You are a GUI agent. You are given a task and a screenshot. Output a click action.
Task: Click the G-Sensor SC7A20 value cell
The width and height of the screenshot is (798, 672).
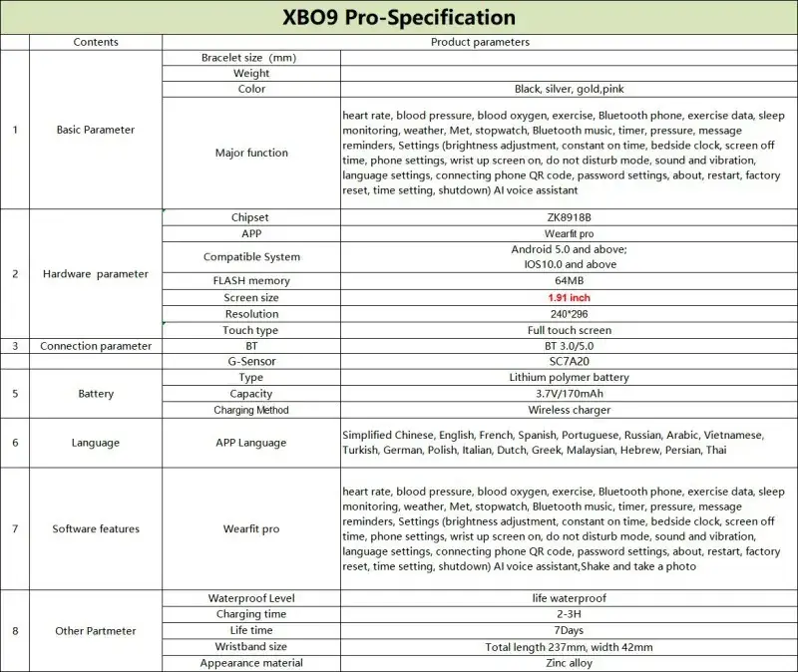(569, 361)
